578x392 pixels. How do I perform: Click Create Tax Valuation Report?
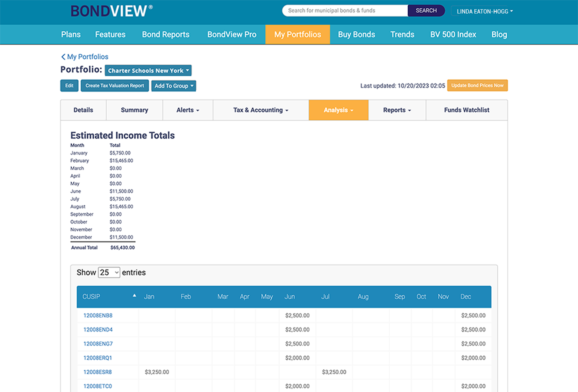[114, 86]
